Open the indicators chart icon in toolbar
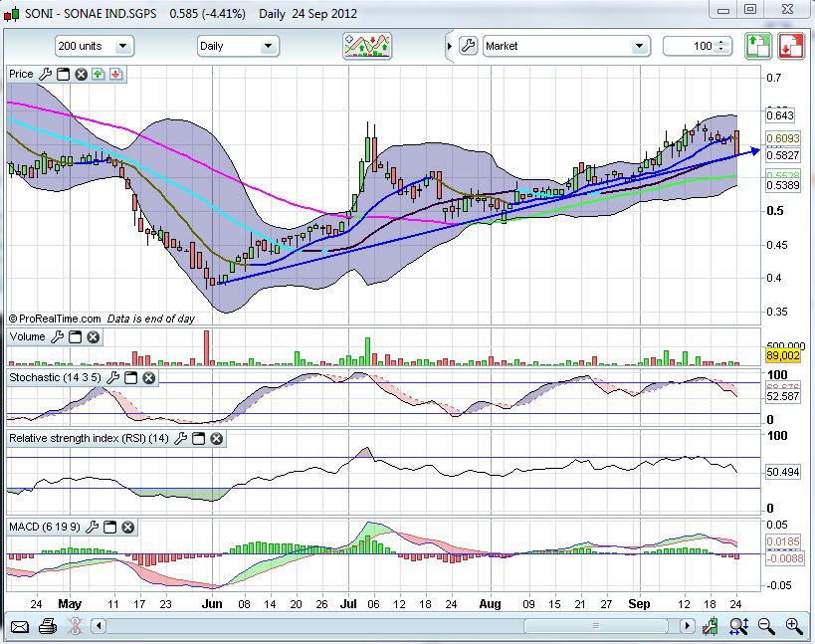 coord(367,46)
